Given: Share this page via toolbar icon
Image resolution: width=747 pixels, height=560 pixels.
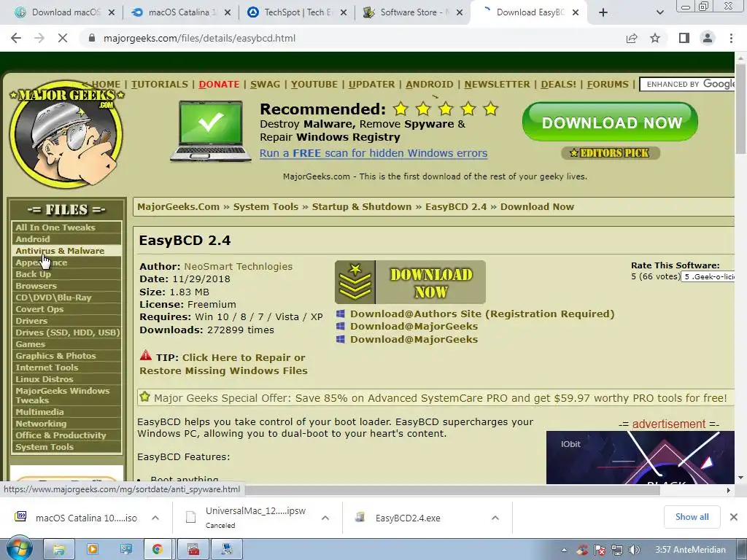Looking at the screenshot, I should (632, 38).
